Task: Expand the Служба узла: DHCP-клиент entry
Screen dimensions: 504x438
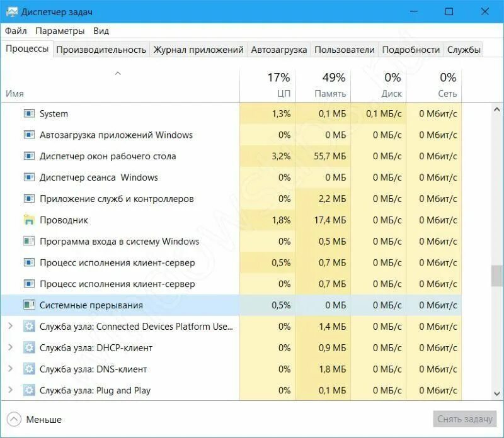Action: point(12,347)
